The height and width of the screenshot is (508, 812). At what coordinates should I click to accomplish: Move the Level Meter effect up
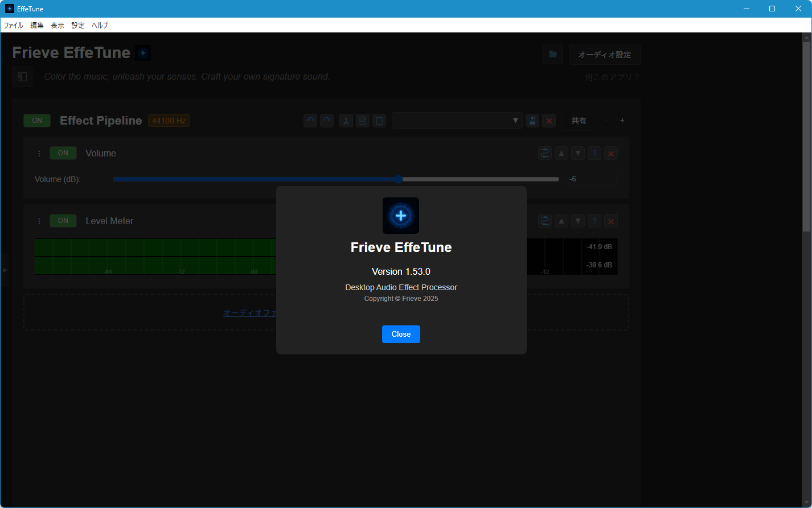(561, 221)
